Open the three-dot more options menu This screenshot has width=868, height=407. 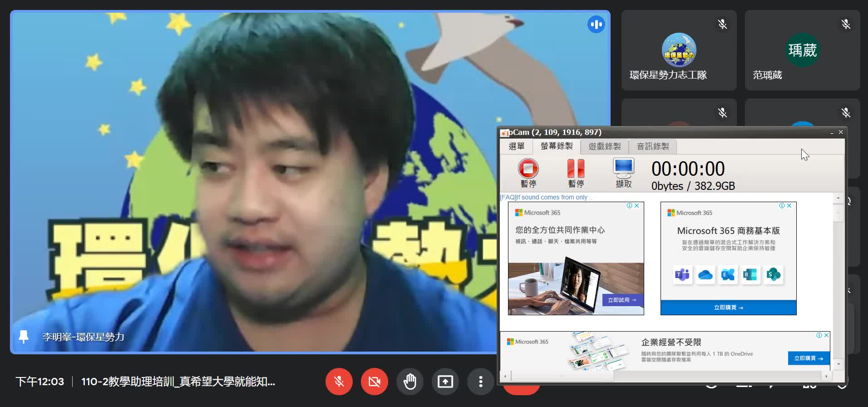pyautogui.click(x=480, y=382)
